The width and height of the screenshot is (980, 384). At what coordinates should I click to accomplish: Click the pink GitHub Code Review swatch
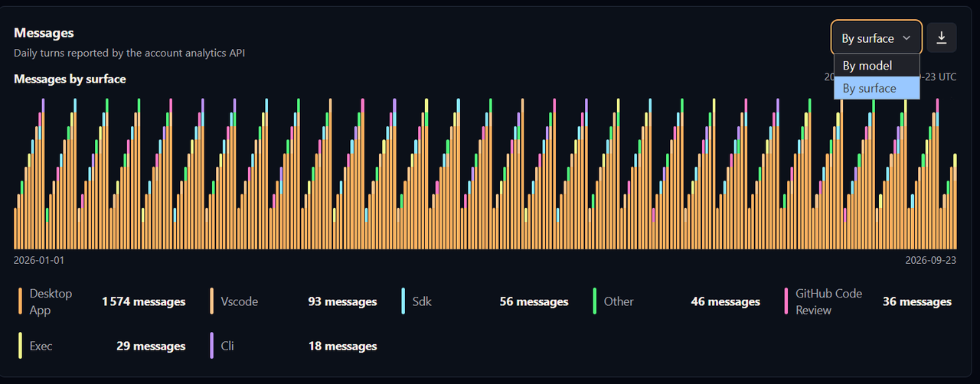(786, 301)
